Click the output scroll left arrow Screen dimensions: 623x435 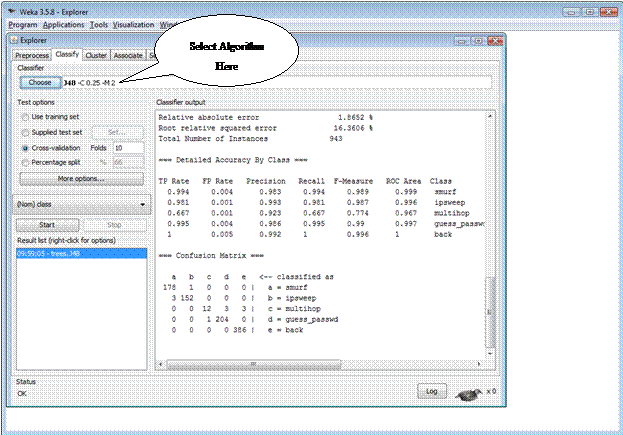(161, 364)
